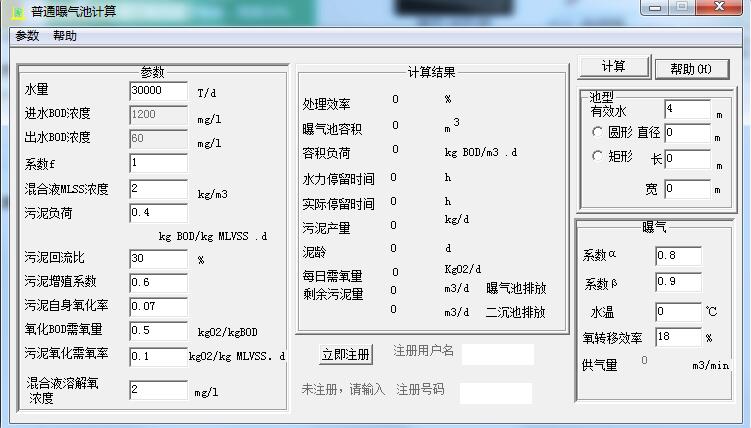This screenshot has width=751, height=428.
Task: Click the 曝气池容积 result label
Action: pos(332,129)
